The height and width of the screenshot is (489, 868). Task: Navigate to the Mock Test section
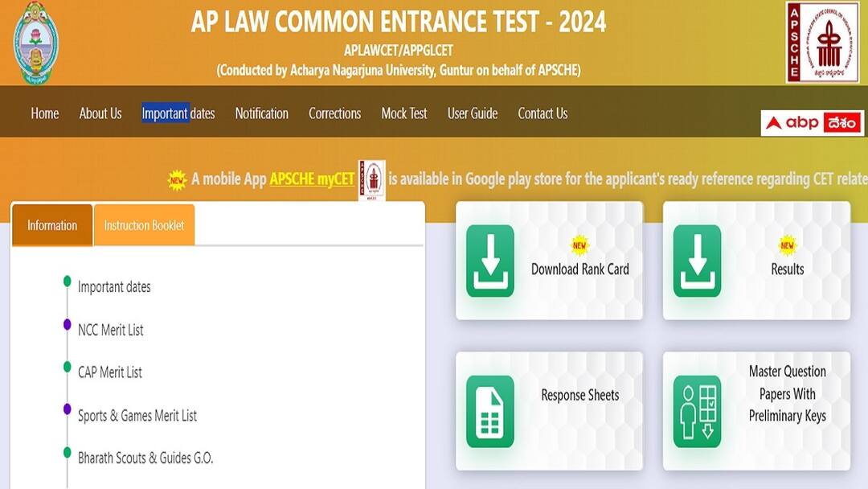404,113
